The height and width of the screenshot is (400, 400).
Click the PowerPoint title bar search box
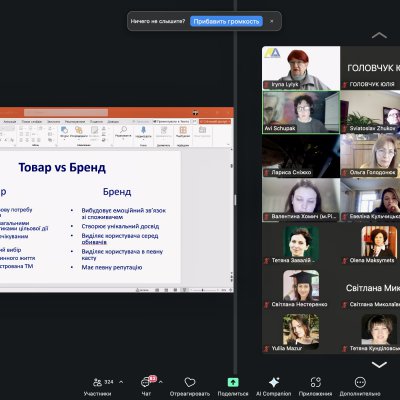click(66, 112)
